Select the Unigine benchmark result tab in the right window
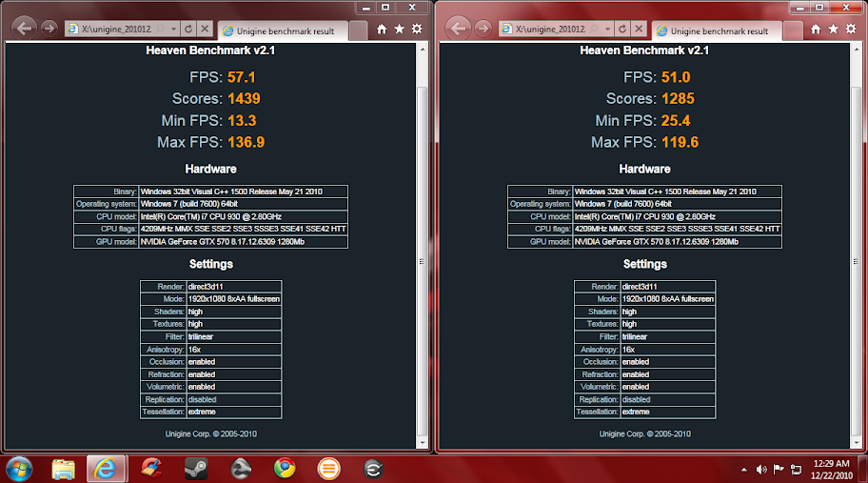Image resolution: width=868 pixels, height=483 pixels. click(718, 31)
